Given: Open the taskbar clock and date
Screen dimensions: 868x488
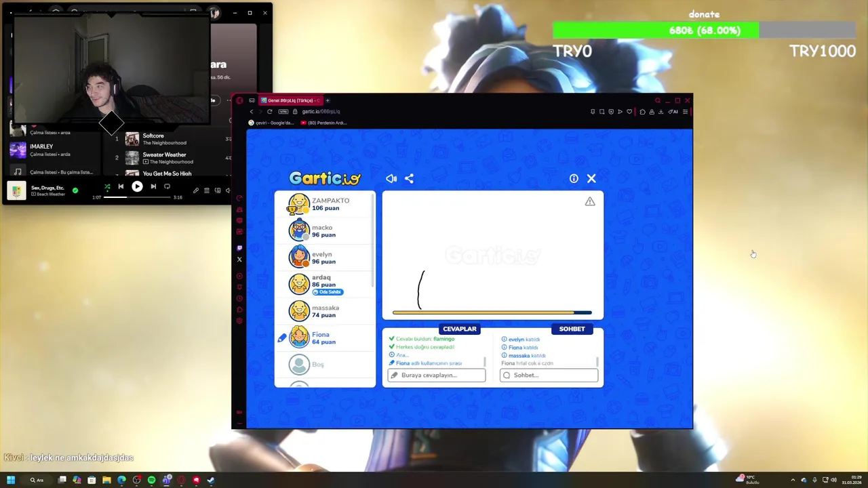Looking at the screenshot, I should (x=852, y=480).
